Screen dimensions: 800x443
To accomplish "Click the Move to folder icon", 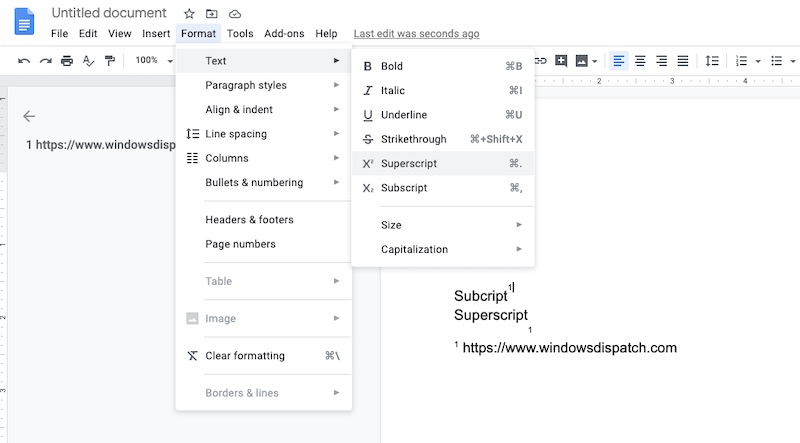I will coord(212,14).
